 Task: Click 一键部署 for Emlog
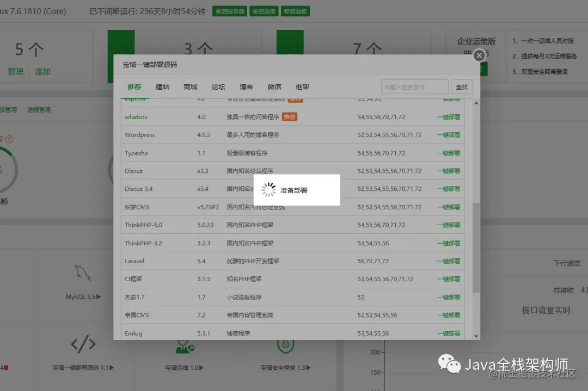pos(449,333)
